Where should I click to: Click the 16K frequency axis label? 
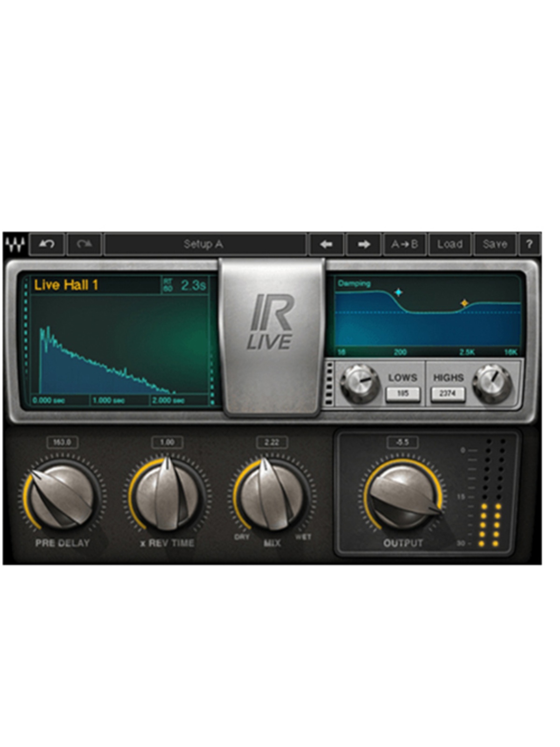coord(511,352)
